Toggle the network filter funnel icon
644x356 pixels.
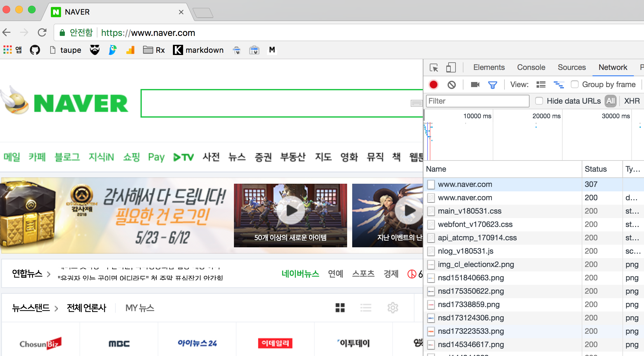tap(492, 85)
